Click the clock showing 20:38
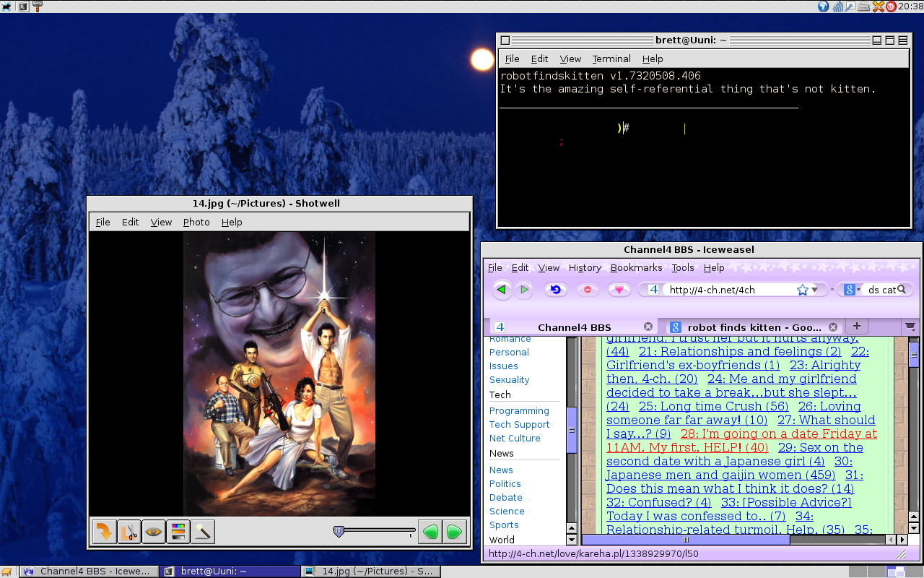The width and height of the screenshot is (924, 578). 910,7
